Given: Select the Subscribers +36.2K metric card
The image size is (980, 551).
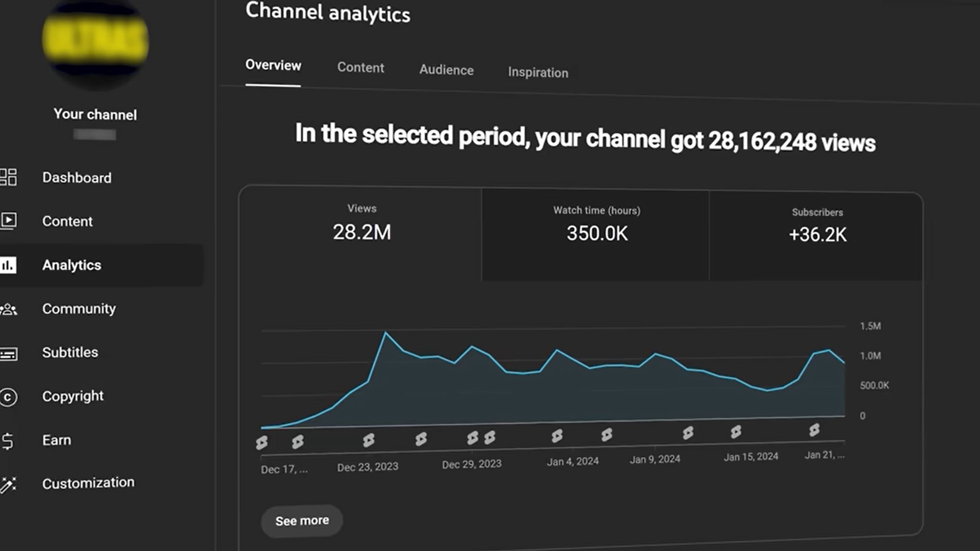Looking at the screenshot, I should click(817, 237).
